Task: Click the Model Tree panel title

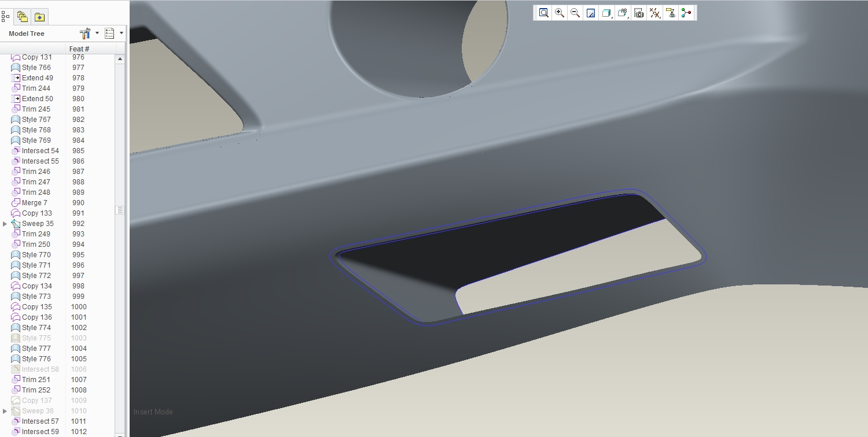Action: [27, 34]
